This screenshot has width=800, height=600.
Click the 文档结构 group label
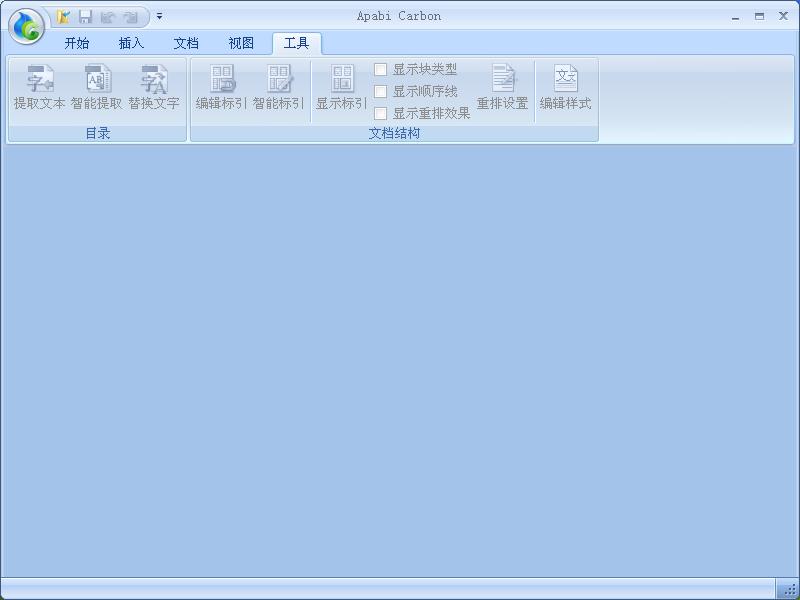pos(394,133)
